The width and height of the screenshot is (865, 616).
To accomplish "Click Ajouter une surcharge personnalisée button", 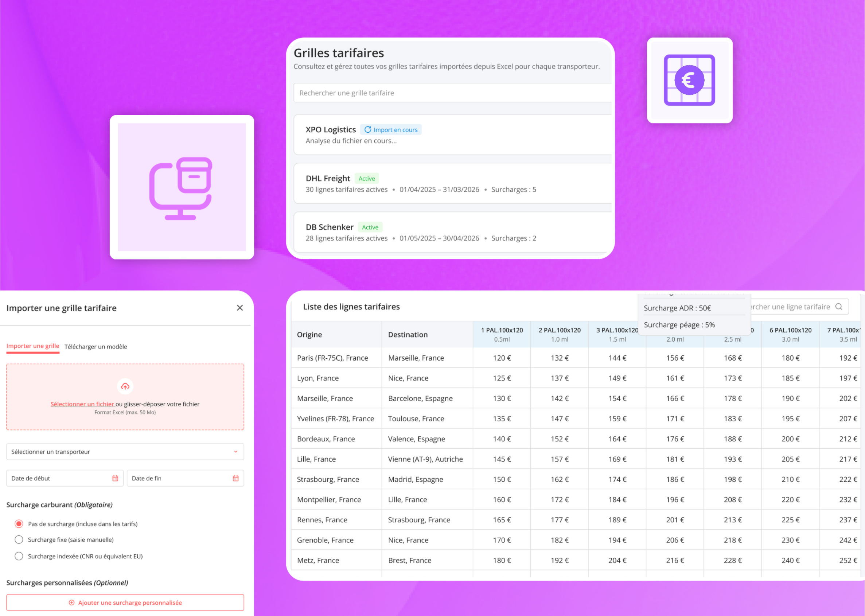I will click(125, 603).
